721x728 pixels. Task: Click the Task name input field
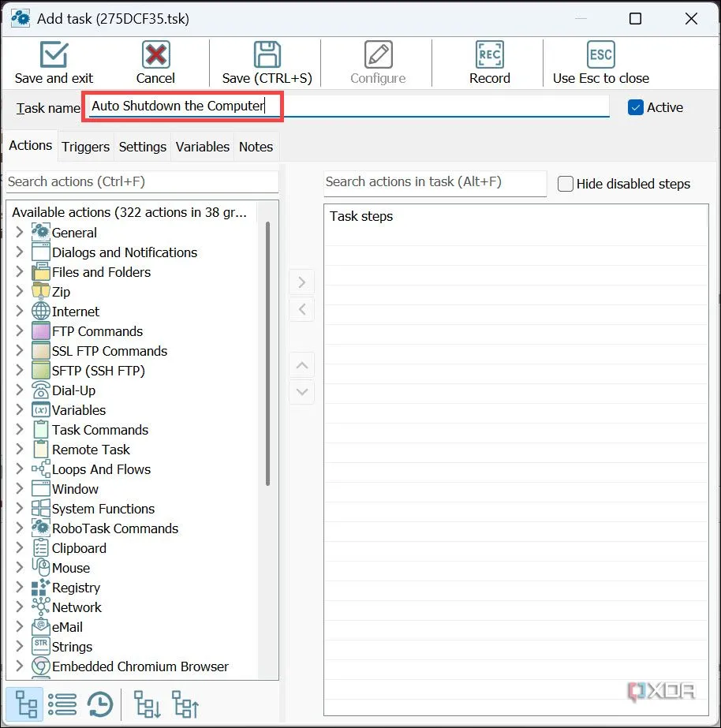click(x=349, y=106)
